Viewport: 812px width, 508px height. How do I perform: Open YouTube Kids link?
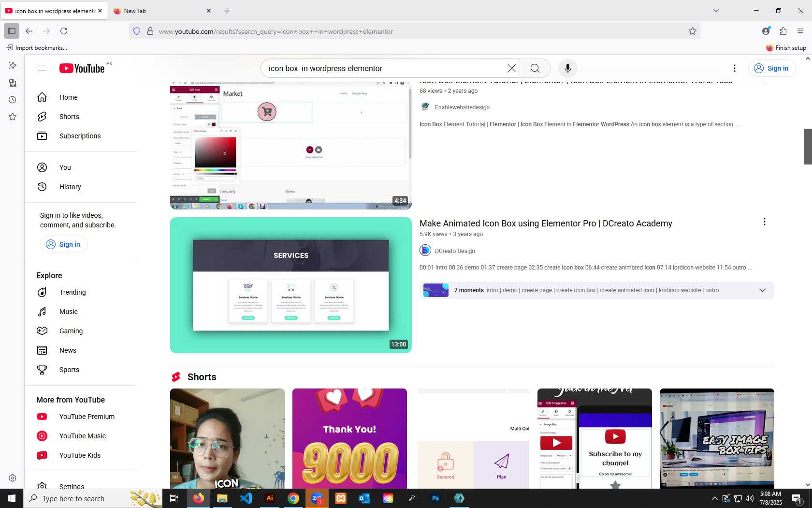pyautogui.click(x=80, y=455)
